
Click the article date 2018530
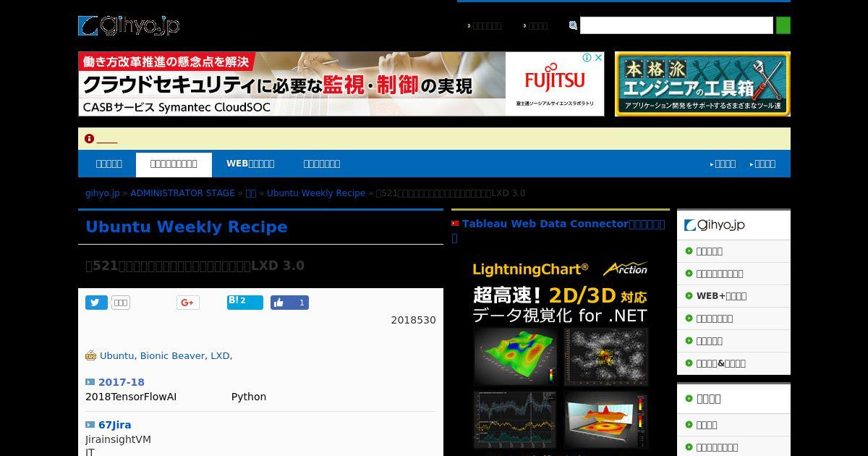[x=413, y=320]
